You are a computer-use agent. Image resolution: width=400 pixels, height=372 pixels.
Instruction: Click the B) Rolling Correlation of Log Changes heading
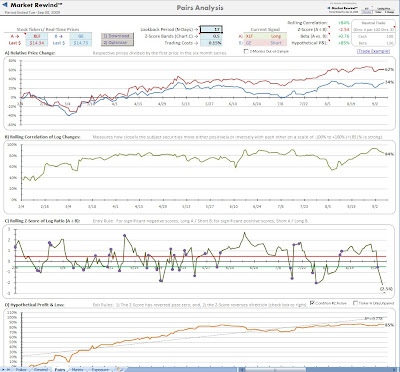pyautogui.click(x=42, y=137)
